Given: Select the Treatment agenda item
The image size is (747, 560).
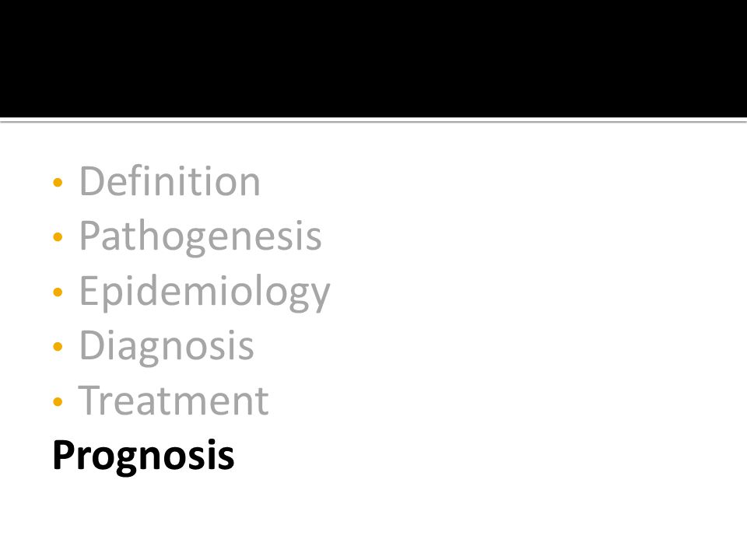Looking at the screenshot, I should pyautogui.click(x=174, y=401).
